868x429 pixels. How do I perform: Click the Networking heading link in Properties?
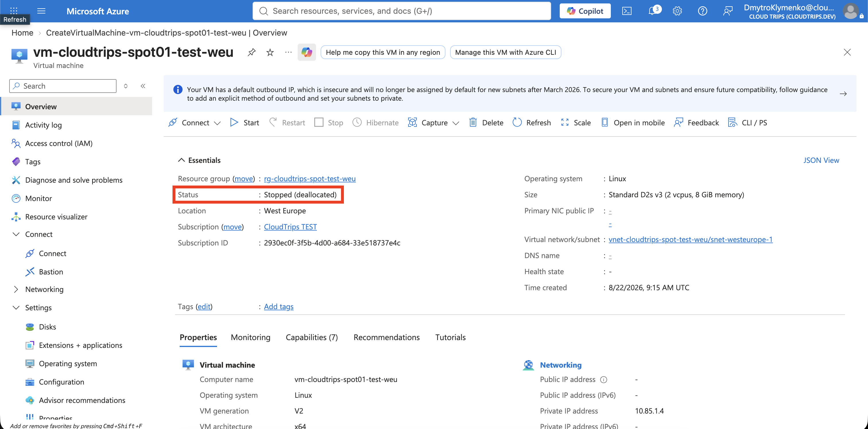coord(561,365)
